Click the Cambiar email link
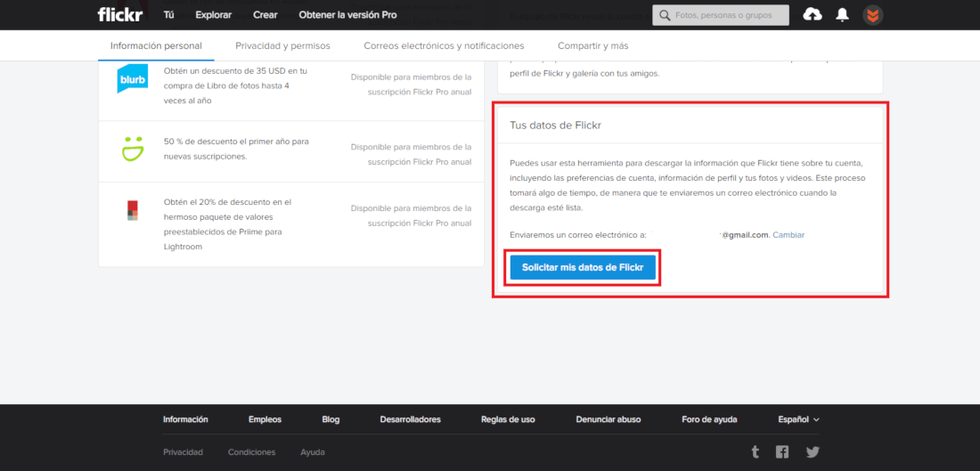The height and width of the screenshot is (471, 980). point(788,235)
